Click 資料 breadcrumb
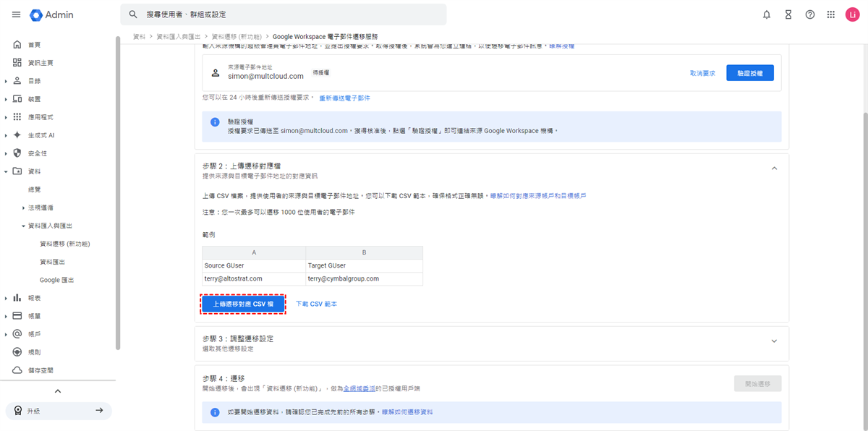 [139, 36]
